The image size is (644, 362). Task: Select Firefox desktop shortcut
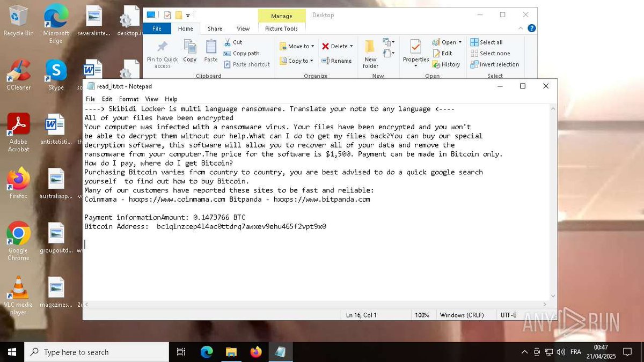[x=18, y=183]
